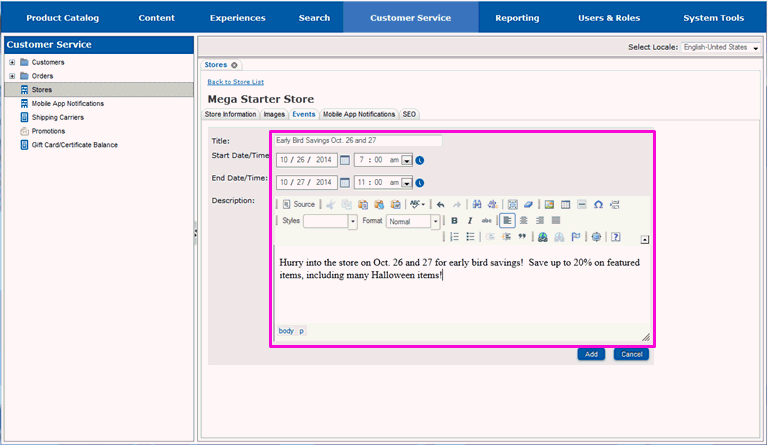This screenshot has height=445, width=768.
Task: Click the Special Character omega icon
Action: point(598,205)
